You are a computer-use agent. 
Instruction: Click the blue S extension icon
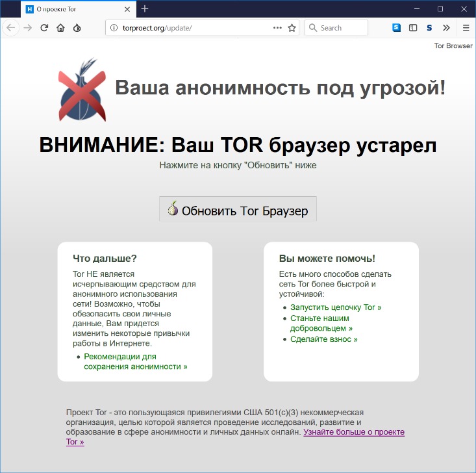[x=397, y=28]
